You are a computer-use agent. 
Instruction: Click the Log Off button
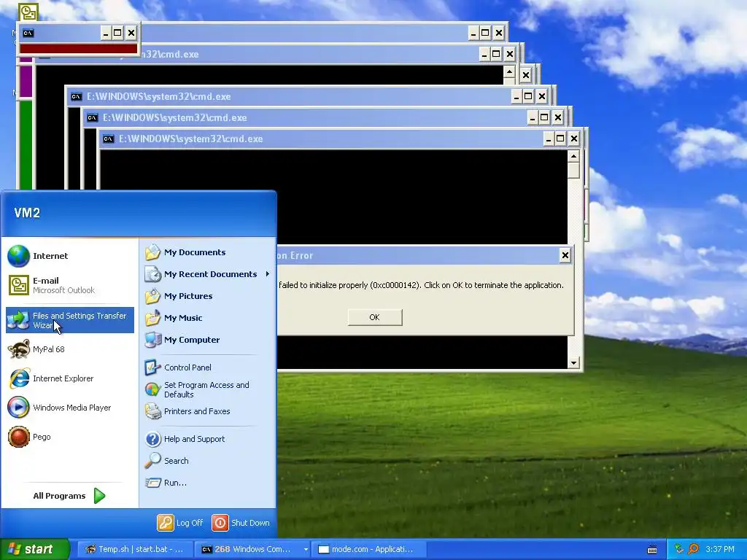click(181, 523)
